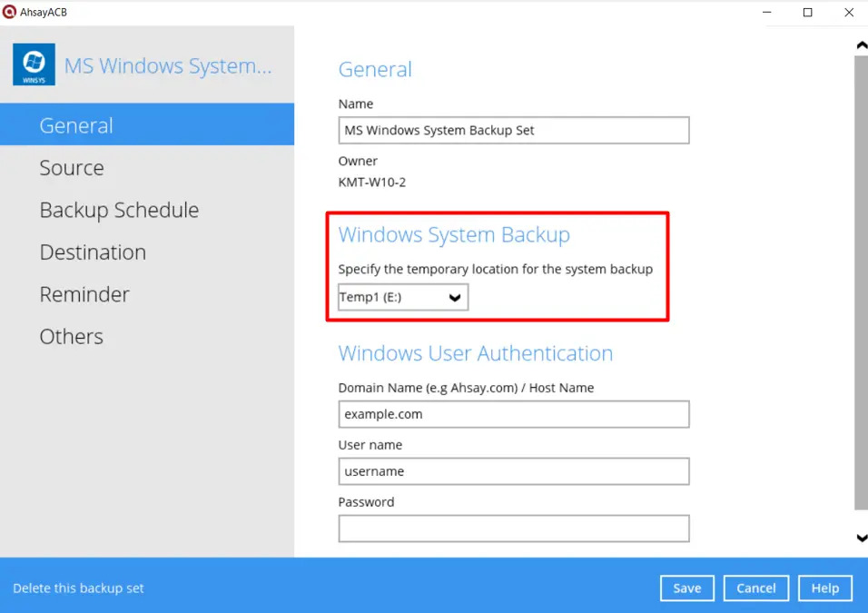Open Help from the bottom bar
This screenshot has width=868, height=613.
tap(824, 588)
